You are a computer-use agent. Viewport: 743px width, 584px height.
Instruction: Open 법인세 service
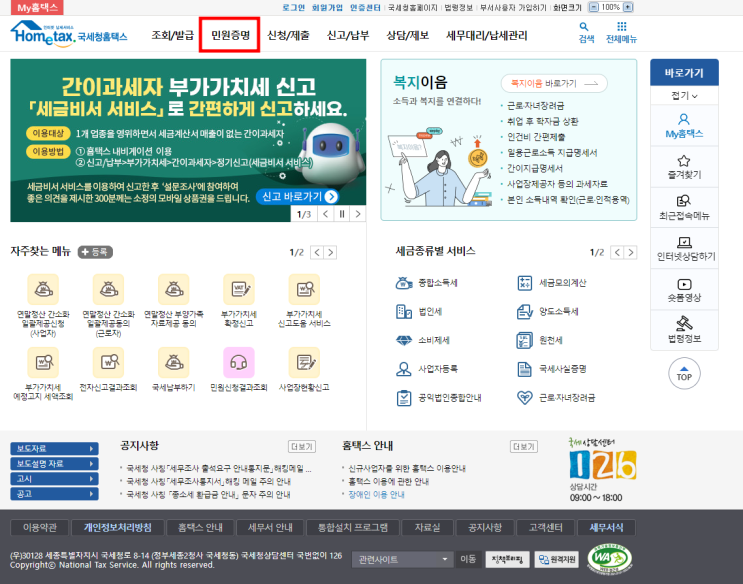(x=419, y=311)
